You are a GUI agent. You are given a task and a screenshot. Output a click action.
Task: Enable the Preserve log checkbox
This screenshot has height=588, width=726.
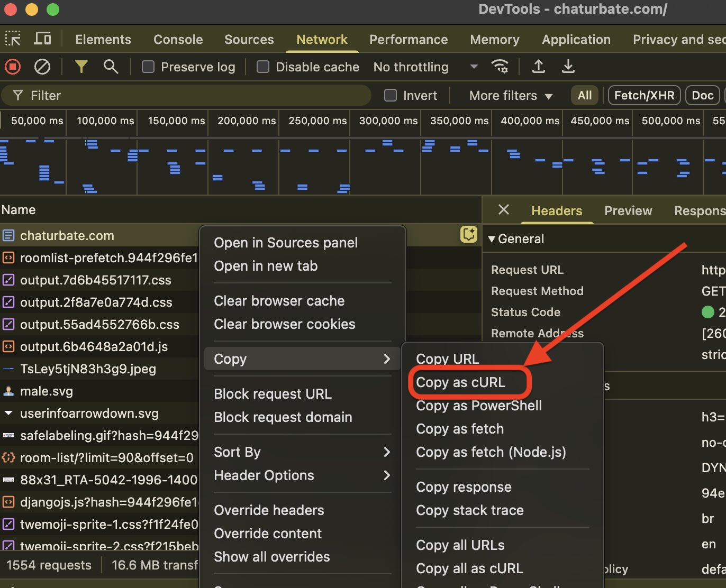coord(148,67)
